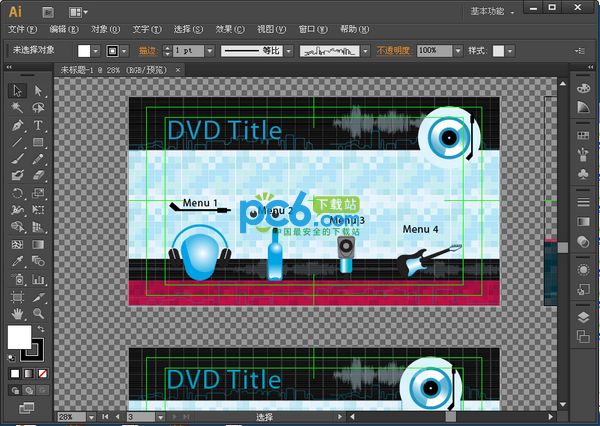Viewport: 600px width, 426px height.
Task: Select the Pen tool
Action: click(x=17, y=125)
